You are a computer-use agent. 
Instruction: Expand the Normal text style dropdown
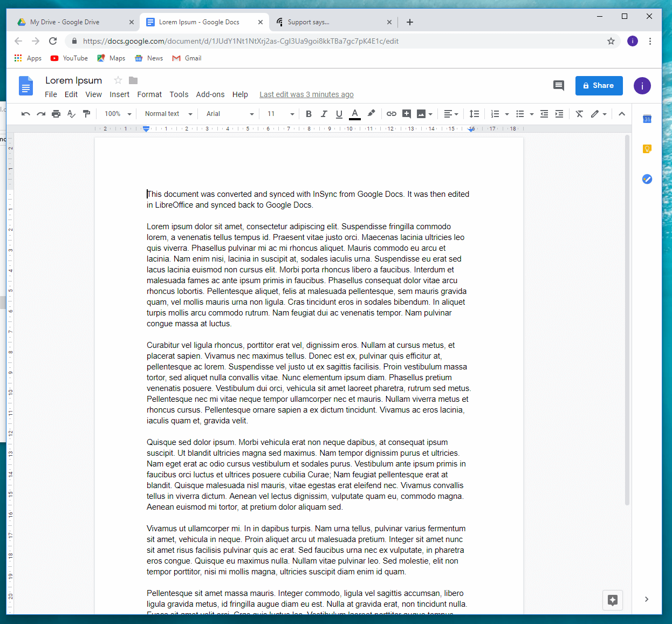pyautogui.click(x=168, y=114)
